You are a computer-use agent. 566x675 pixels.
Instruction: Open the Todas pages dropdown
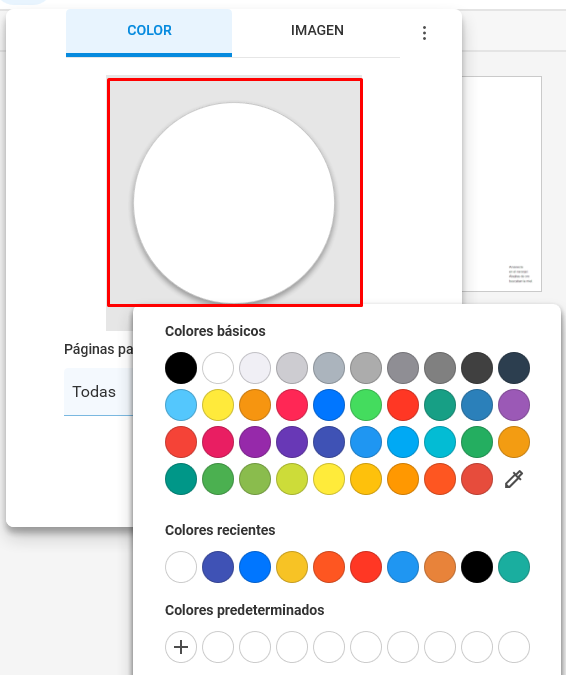99,392
